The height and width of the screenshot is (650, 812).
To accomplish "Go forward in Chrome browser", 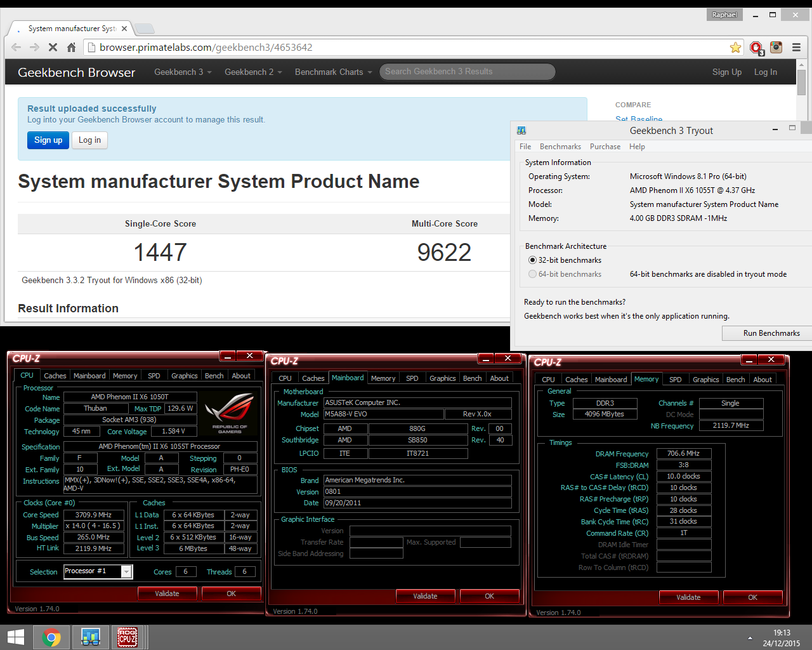I will pos(35,48).
